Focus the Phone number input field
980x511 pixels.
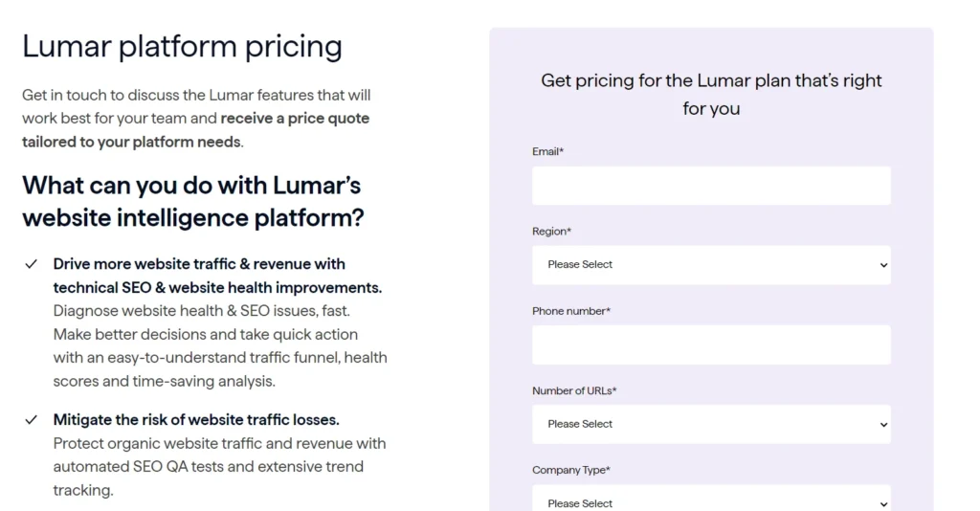[x=711, y=344]
